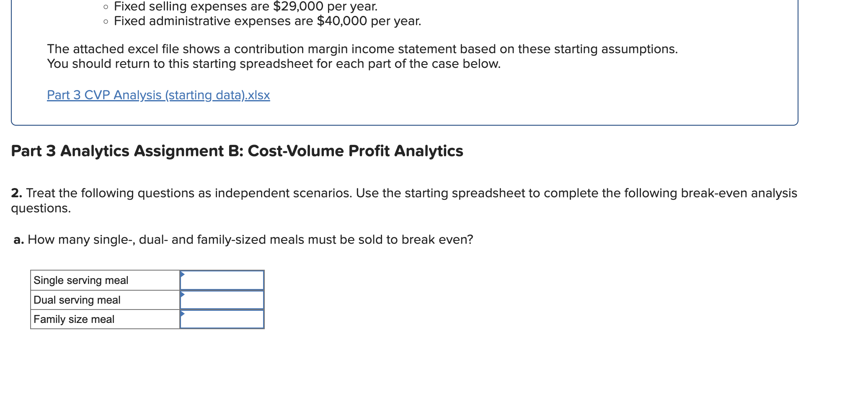The width and height of the screenshot is (868, 418).
Task: Open the Part 3 CVP Analysis (starting data).xlsx link
Action: (x=158, y=95)
